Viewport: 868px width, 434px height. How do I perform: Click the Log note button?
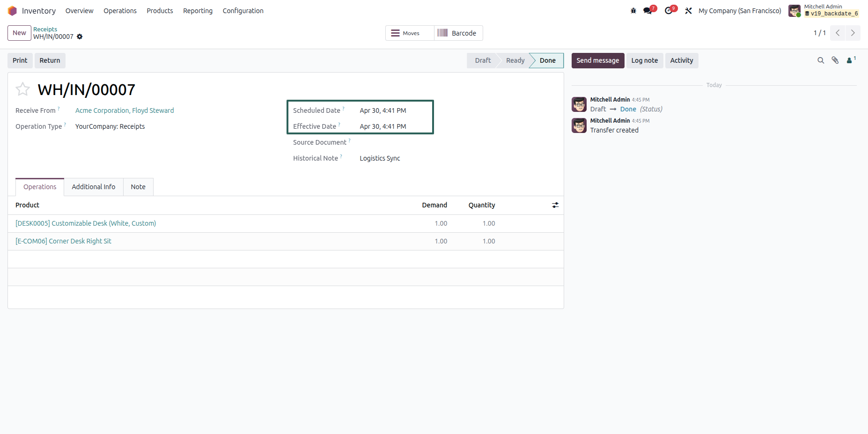644,60
